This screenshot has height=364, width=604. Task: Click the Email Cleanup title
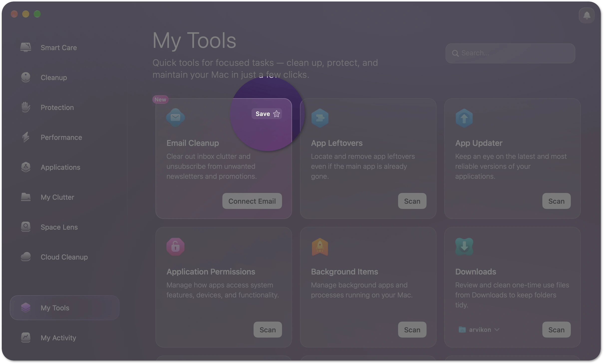point(193,143)
